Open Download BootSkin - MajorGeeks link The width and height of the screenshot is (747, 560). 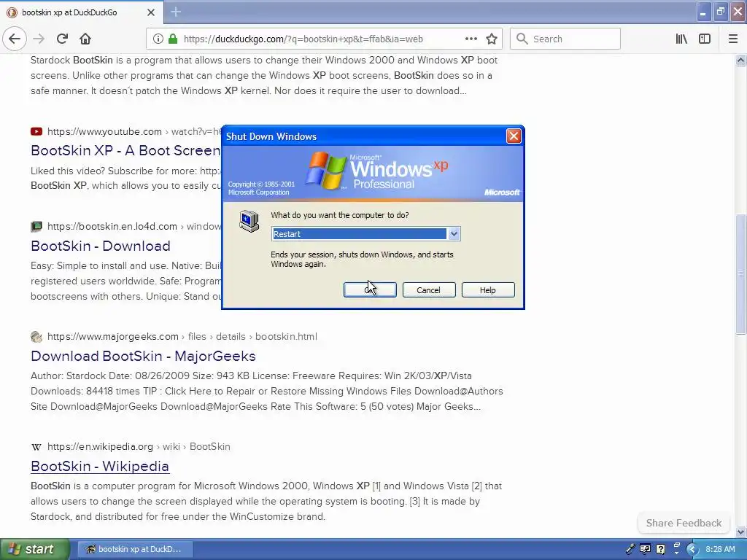[x=144, y=356]
